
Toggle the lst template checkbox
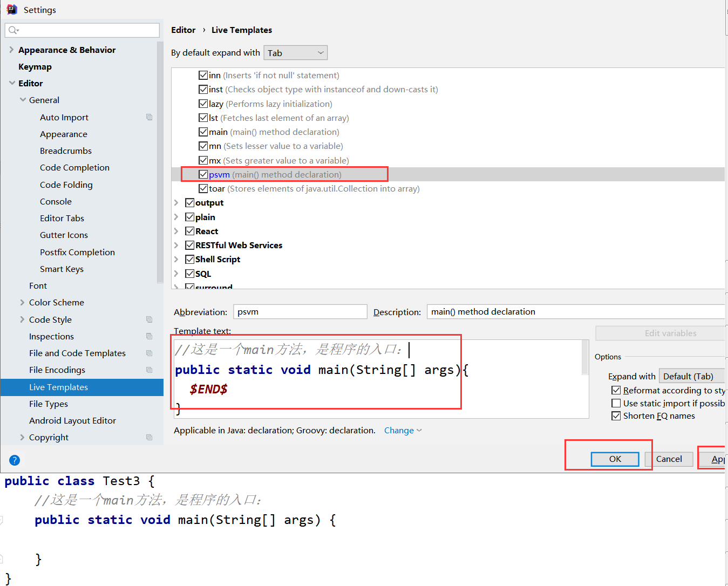tap(203, 118)
